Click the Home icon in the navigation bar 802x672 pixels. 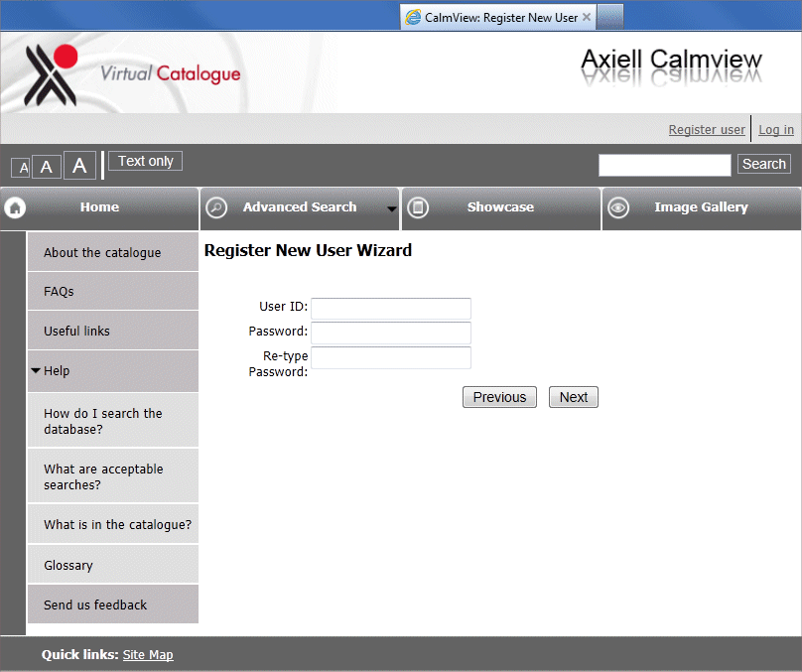click(14, 208)
